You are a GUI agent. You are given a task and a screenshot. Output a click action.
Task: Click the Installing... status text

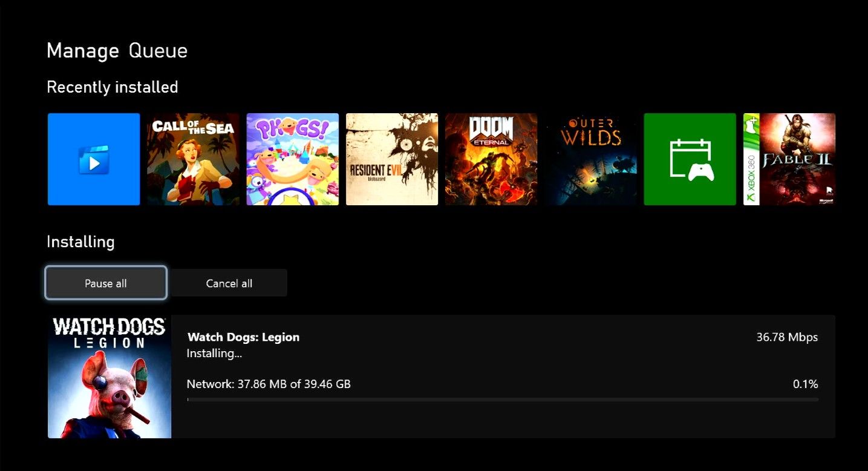tap(215, 354)
